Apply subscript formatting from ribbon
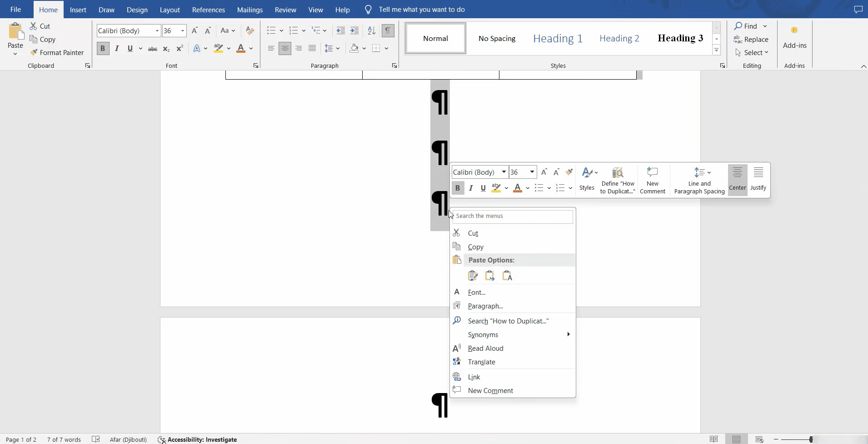This screenshot has height=444, width=868. 166,48
